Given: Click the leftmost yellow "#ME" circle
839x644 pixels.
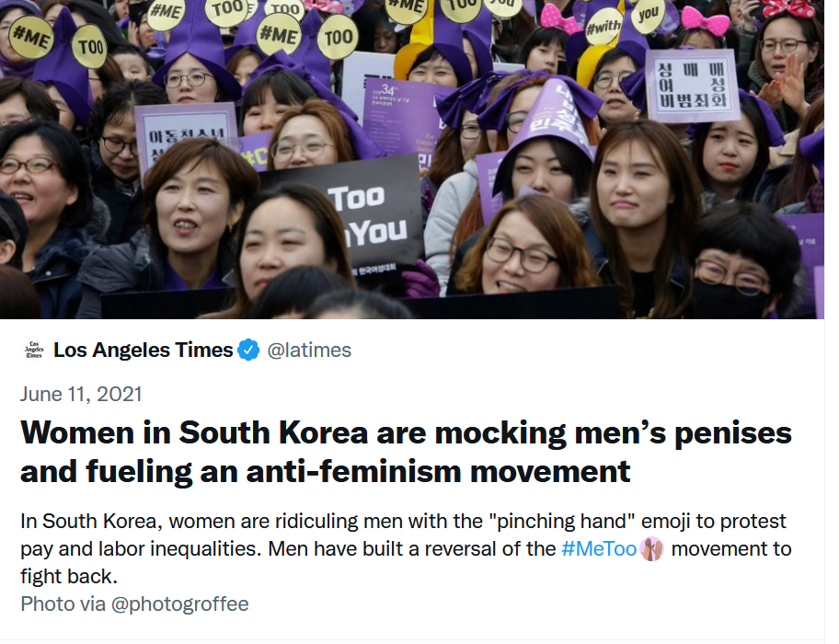Looking at the screenshot, I should pos(31,38).
